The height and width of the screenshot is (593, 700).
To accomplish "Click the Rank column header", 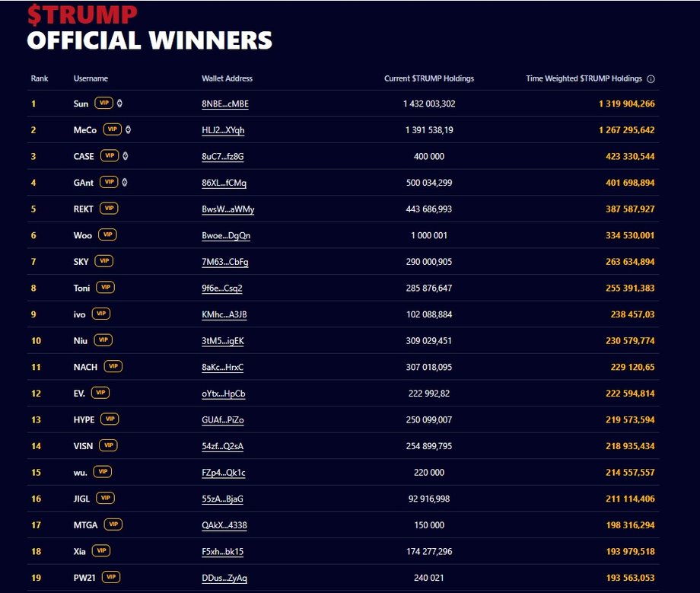I will tap(40, 78).
